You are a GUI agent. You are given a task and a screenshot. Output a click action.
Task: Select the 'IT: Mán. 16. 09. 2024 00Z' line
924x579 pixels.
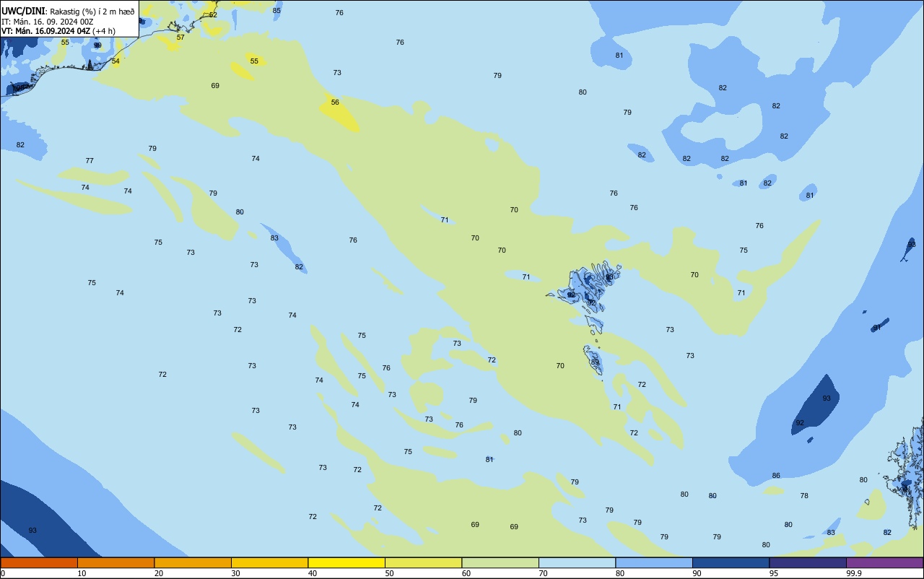click(48, 22)
